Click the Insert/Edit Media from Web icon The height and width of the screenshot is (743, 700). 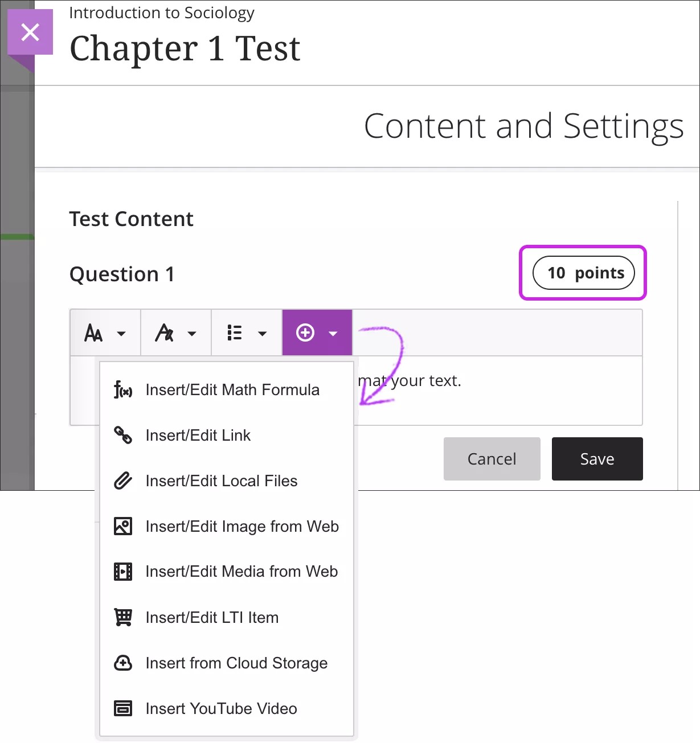[x=122, y=572]
